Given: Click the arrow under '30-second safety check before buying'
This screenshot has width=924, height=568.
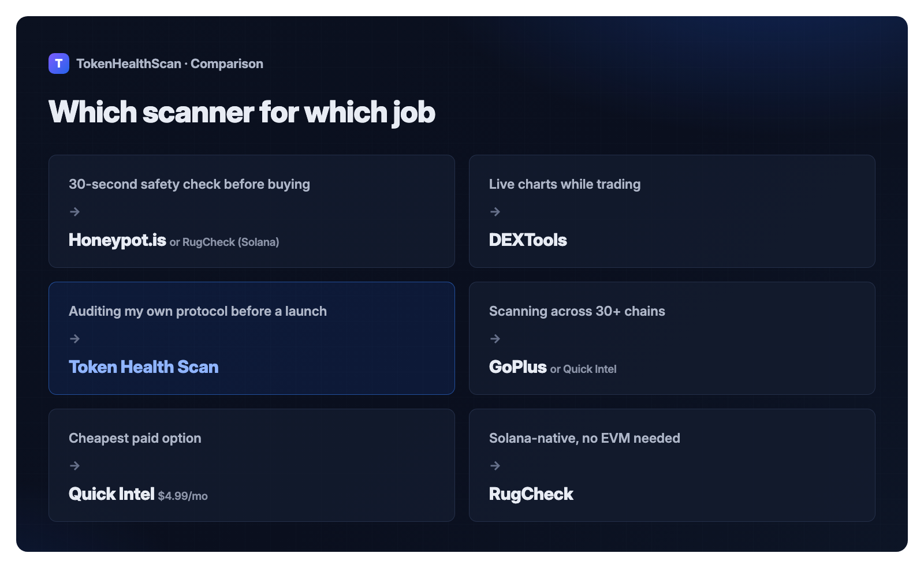Looking at the screenshot, I should click(x=74, y=212).
